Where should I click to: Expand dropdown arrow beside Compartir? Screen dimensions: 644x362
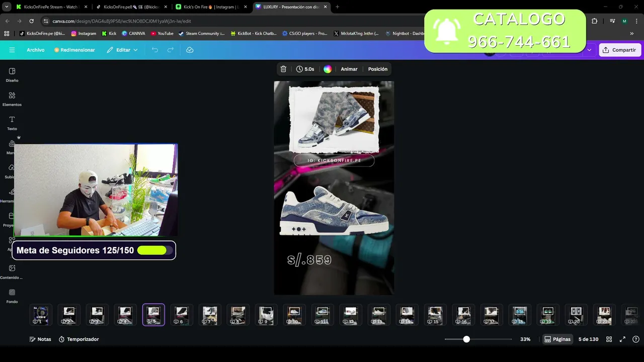pos(589,50)
